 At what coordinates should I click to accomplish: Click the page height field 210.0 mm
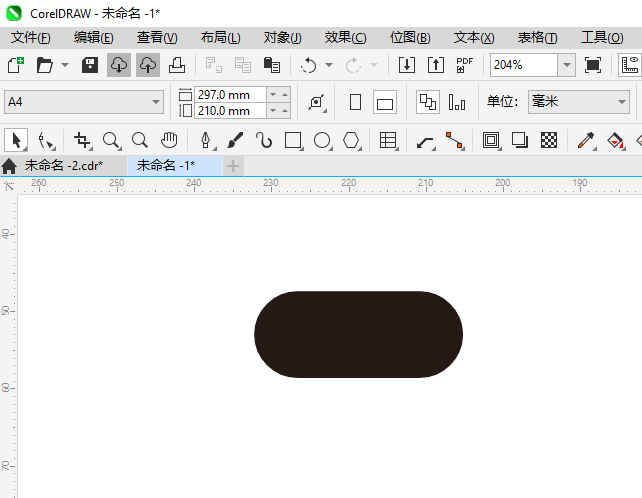coord(230,111)
